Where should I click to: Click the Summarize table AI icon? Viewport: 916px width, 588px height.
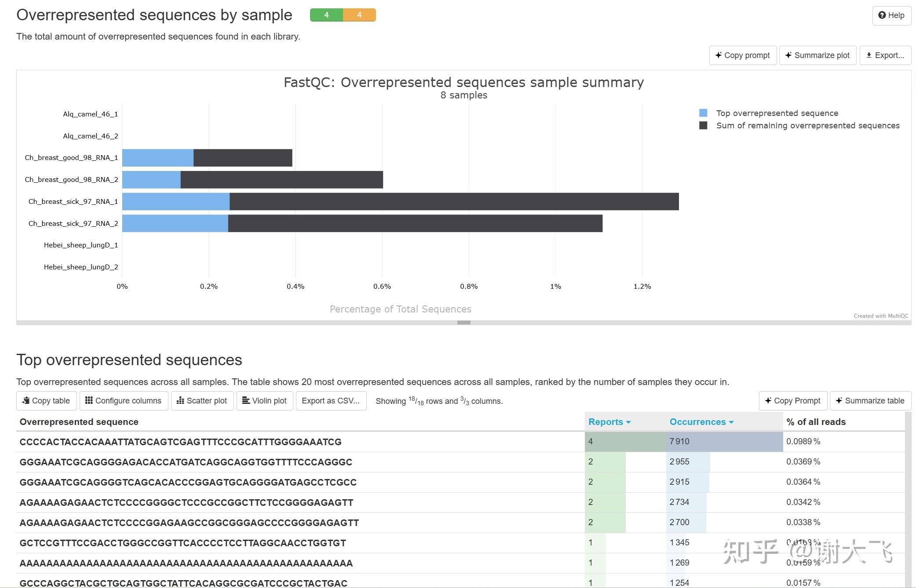[x=839, y=400]
